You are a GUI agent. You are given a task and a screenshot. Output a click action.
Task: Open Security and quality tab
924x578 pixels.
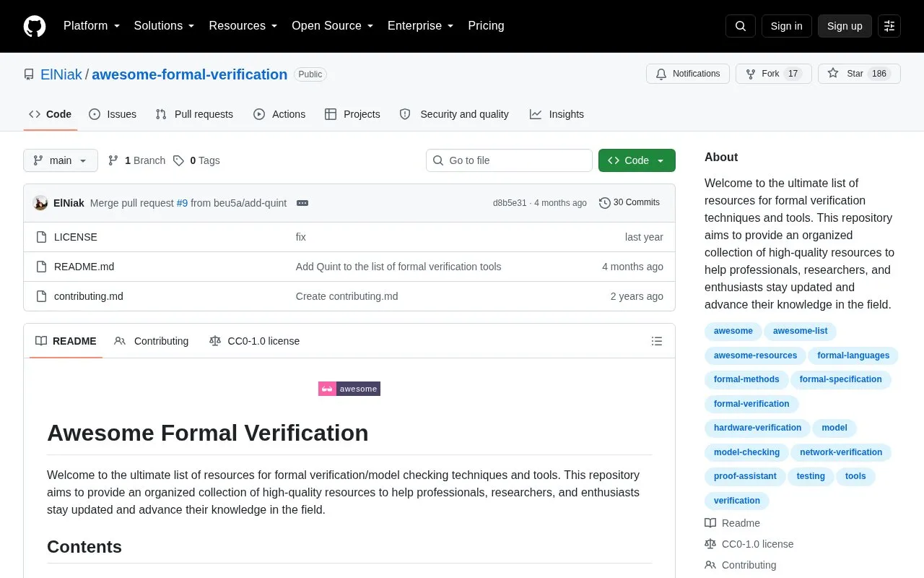[454, 114]
